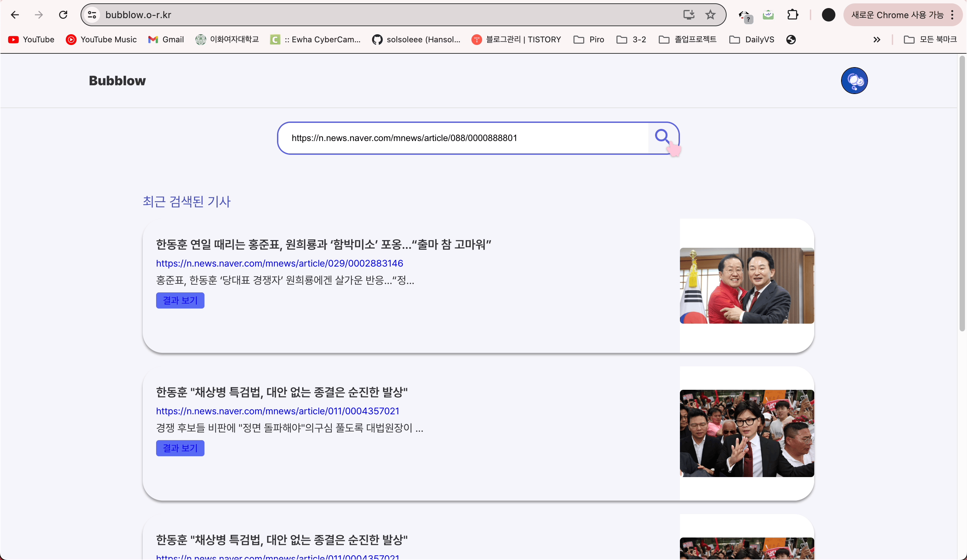Click the Bubblow logo title

coord(118,81)
